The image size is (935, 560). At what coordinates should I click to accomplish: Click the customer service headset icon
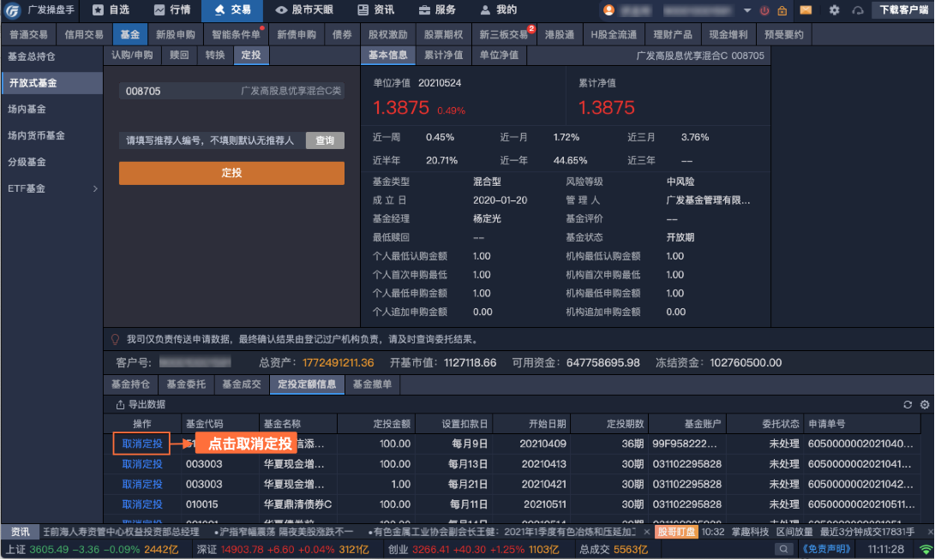pos(857,10)
